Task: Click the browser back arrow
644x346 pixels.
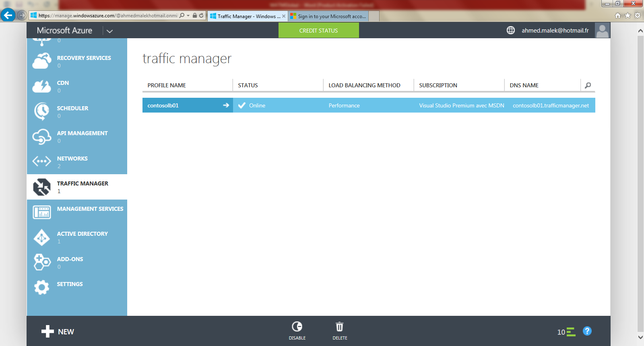Action: tap(8, 15)
